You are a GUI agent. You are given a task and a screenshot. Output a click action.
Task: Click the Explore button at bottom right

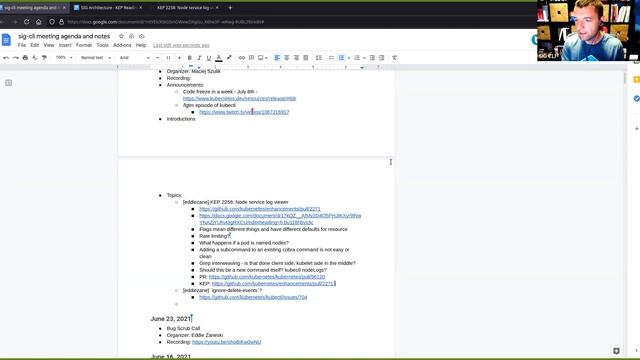(x=616, y=351)
